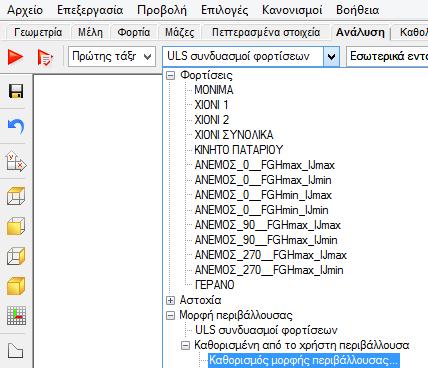
Task: Select the Αστοχία tree entry
Action: coord(200,300)
